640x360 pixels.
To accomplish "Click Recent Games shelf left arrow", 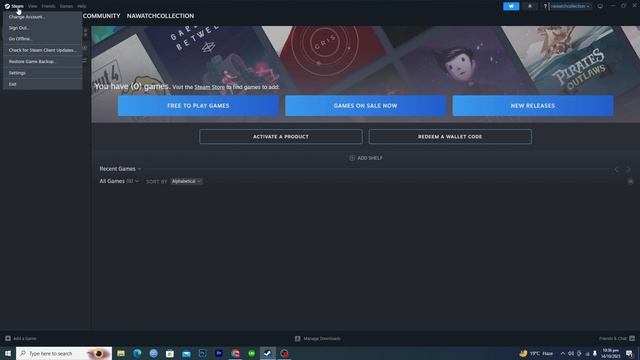I will 616,169.
